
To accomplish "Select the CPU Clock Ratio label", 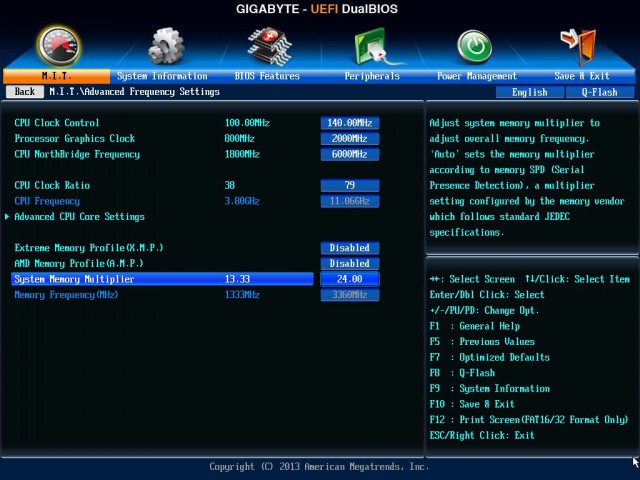I will click(52, 185).
